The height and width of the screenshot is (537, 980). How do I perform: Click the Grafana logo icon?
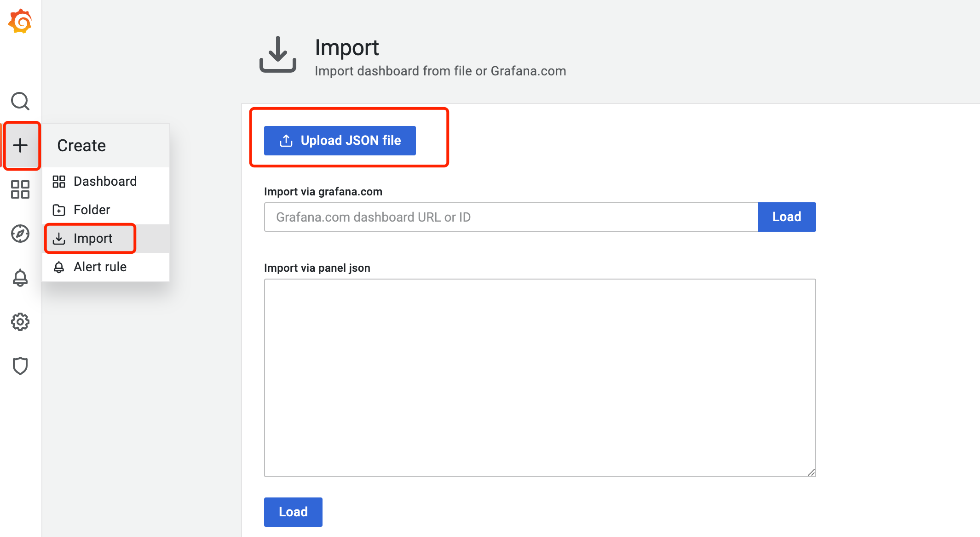(x=20, y=21)
